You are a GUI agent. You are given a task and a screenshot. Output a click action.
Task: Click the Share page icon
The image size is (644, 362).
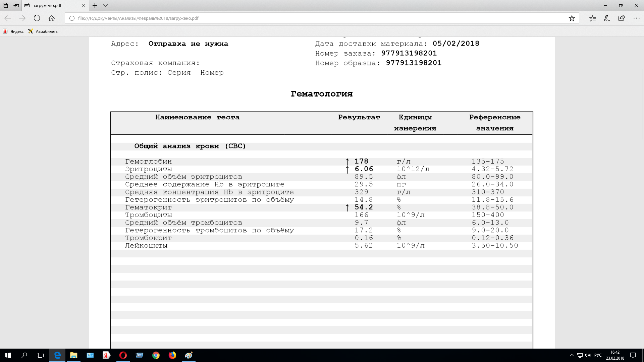coord(622,18)
